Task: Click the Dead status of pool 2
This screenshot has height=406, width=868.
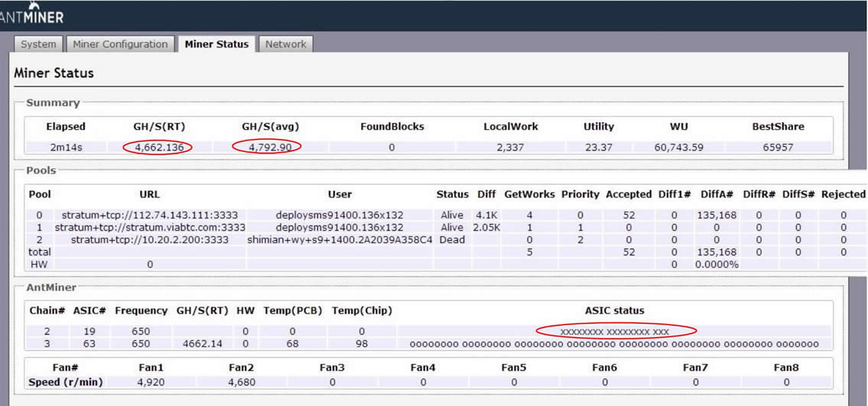Action: click(452, 240)
